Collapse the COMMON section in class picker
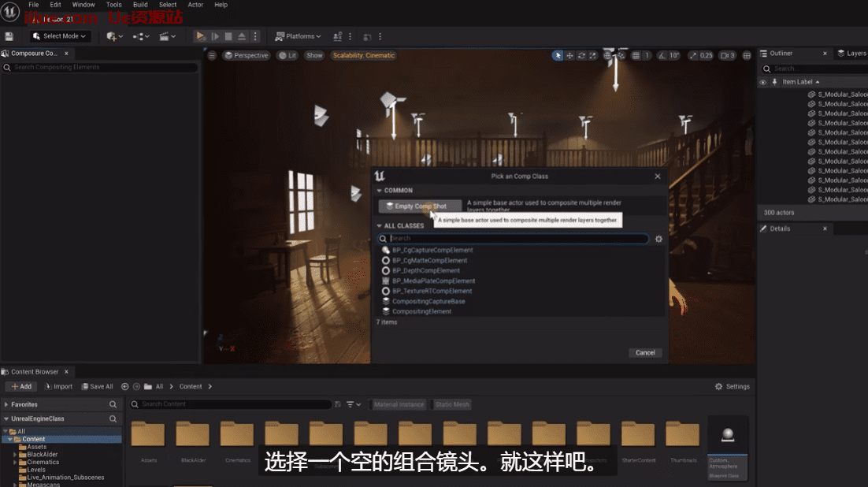868x487 pixels. pyautogui.click(x=380, y=190)
